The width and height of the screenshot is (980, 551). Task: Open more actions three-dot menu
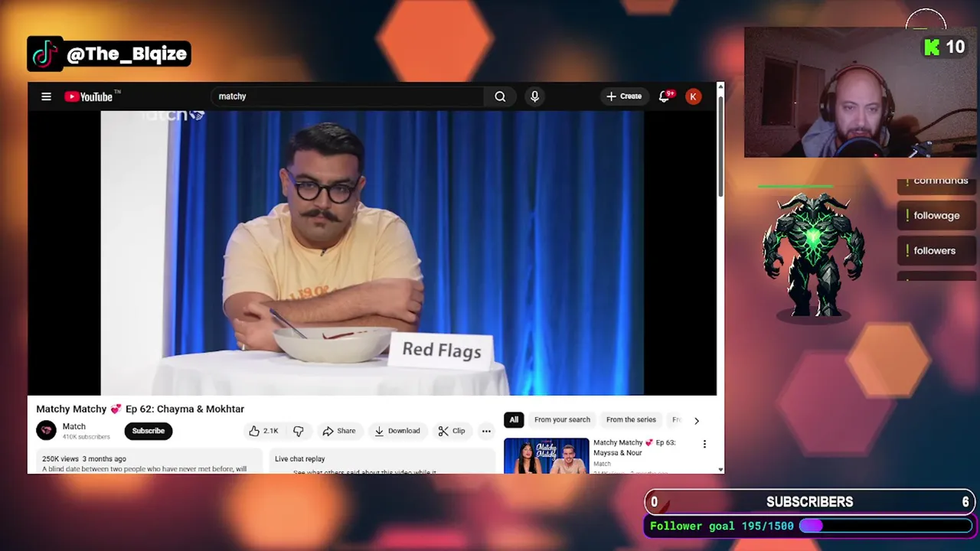[486, 431]
